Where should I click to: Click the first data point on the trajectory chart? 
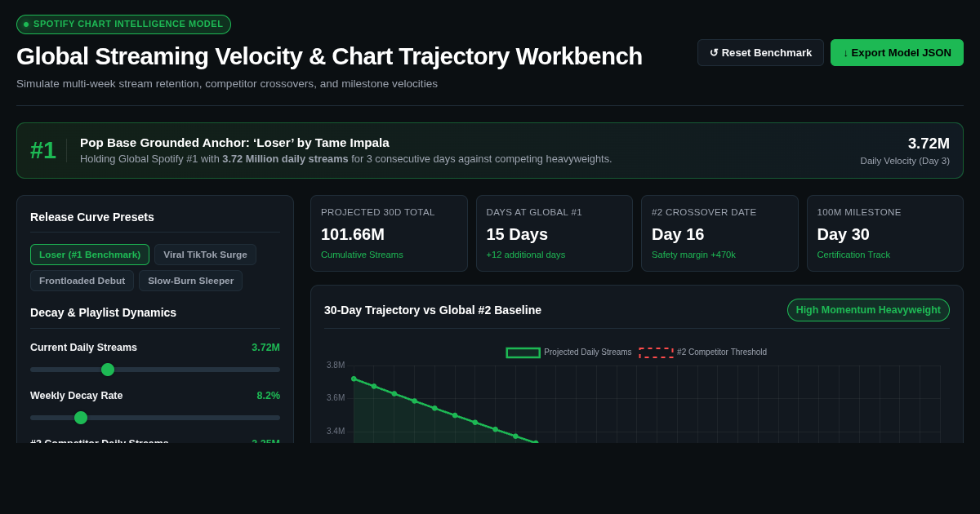click(x=354, y=379)
